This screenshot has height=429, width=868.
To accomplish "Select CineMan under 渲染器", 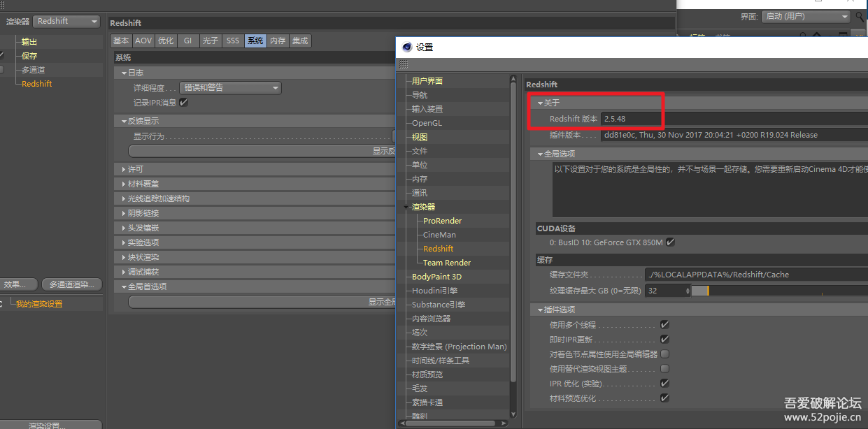I will pyautogui.click(x=439, y=235).
